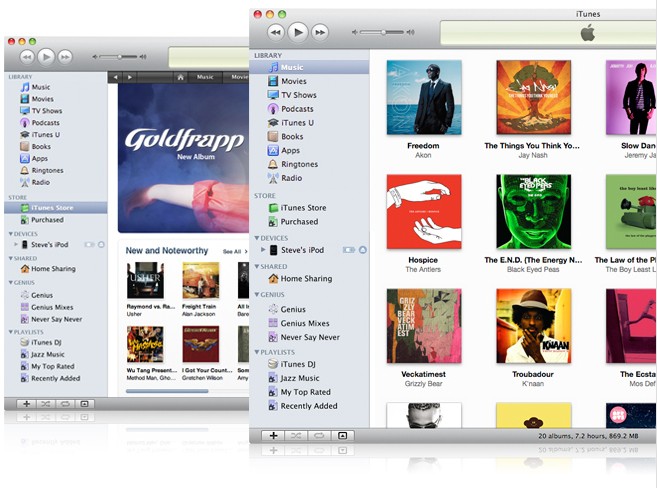Open Movies in the front window sidebar

tap(309, 81)
